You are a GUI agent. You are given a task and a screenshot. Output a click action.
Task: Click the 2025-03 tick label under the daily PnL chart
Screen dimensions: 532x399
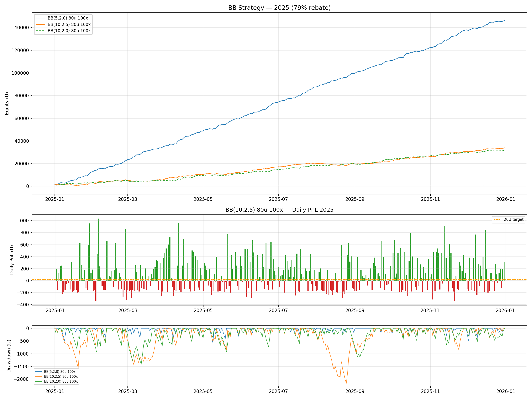click(x=128, y=311)
